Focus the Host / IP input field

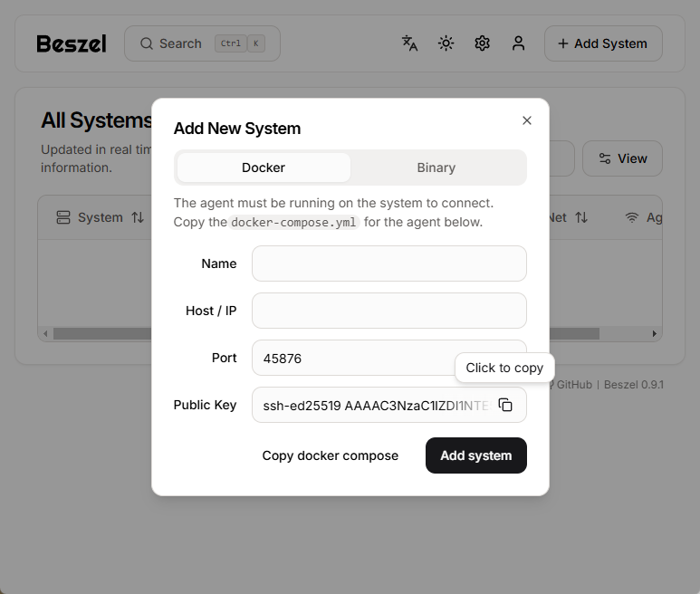[x=389, y=311]
